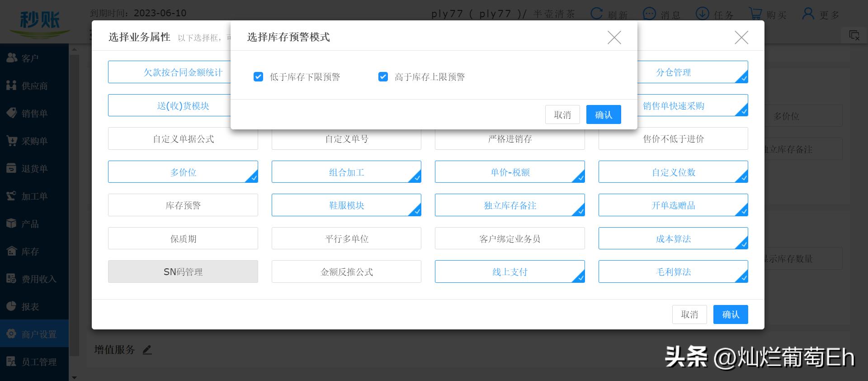Open 任务 download tasks icon
The image size is (868, 381).
pyautogui.click(x=702, y=14)
